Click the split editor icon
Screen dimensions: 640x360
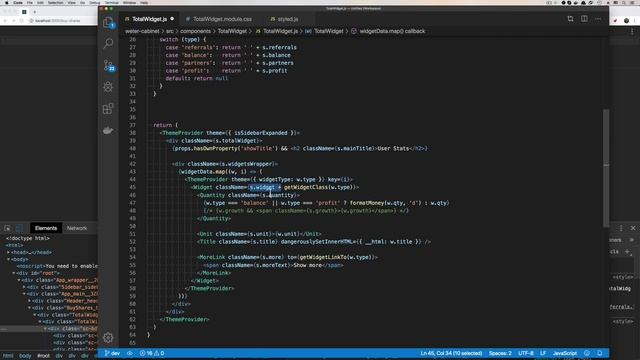584,19
